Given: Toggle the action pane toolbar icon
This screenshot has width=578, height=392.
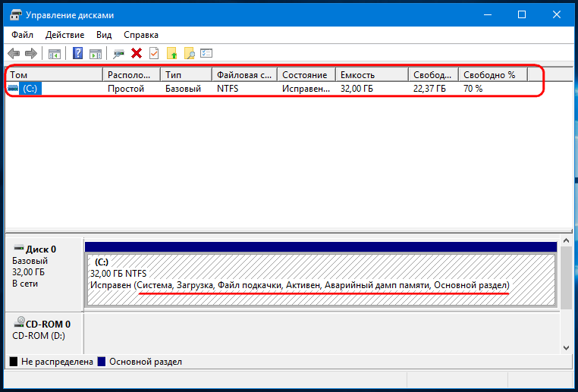Looking at the screenshot, I should (95, 54).
